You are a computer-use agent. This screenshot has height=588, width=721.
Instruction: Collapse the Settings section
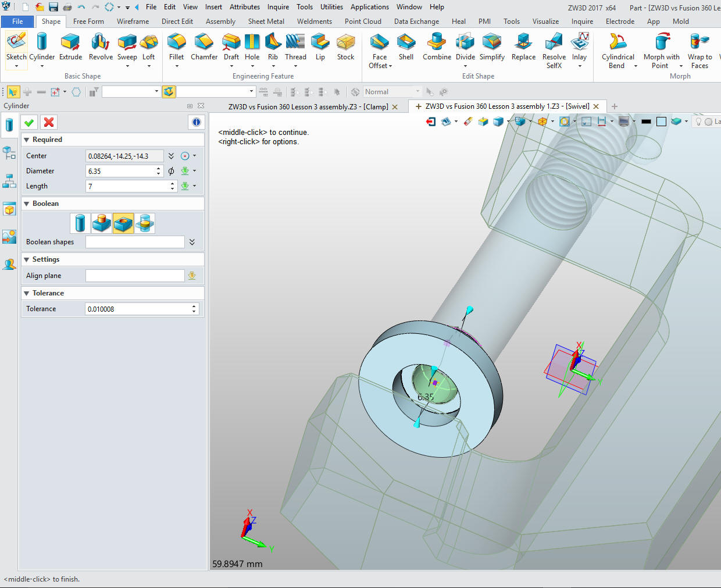[26, 259]
